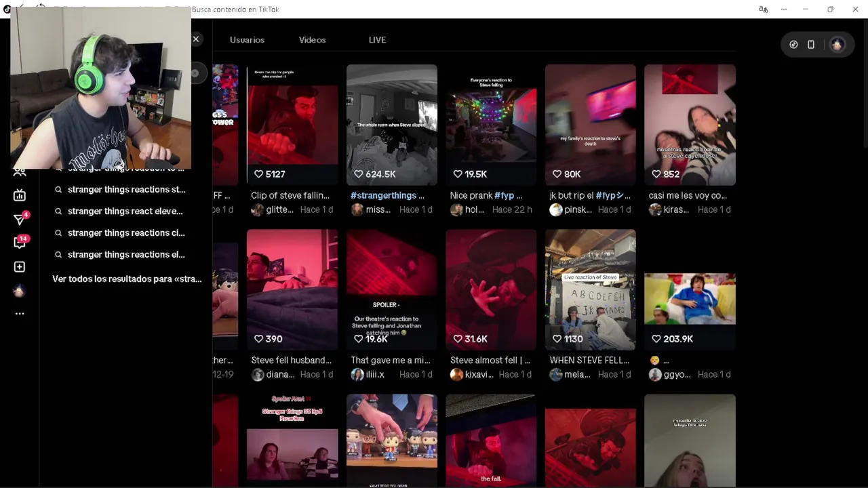The width and height of the screenshot is (868, 488).
Task: Open caption 'WHEN STEVE FELL...'
Action: coord(589,360)
